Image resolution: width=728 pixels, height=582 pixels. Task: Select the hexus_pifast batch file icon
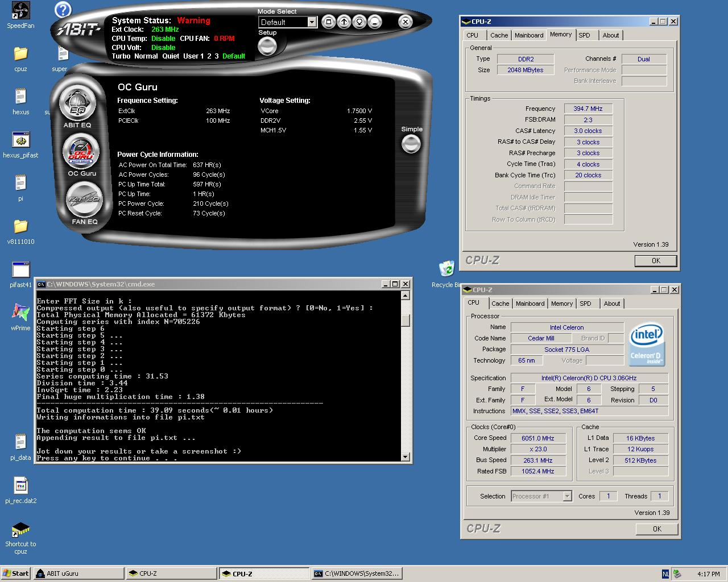[20, 145]
